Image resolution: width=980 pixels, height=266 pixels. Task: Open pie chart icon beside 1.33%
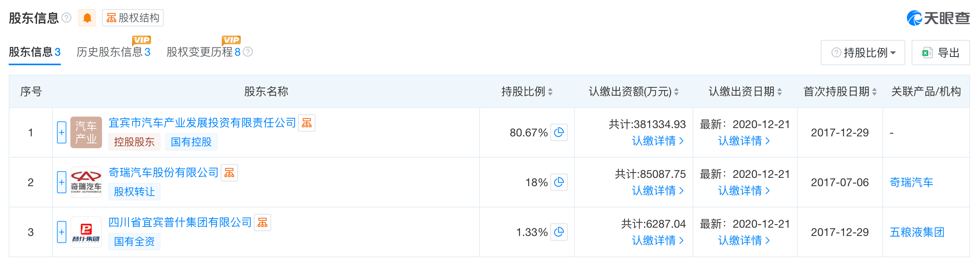coord(559,232)
